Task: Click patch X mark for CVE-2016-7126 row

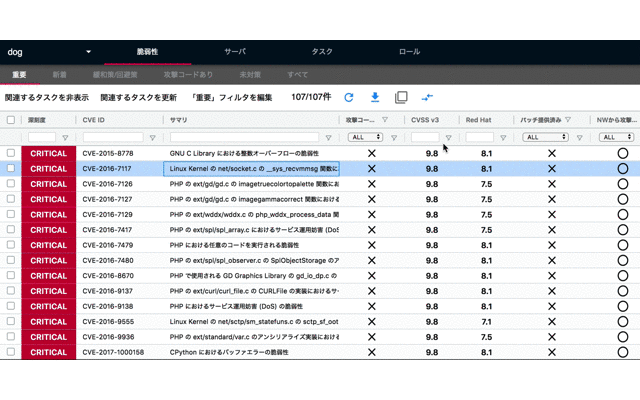Action: tap(552, 184)
